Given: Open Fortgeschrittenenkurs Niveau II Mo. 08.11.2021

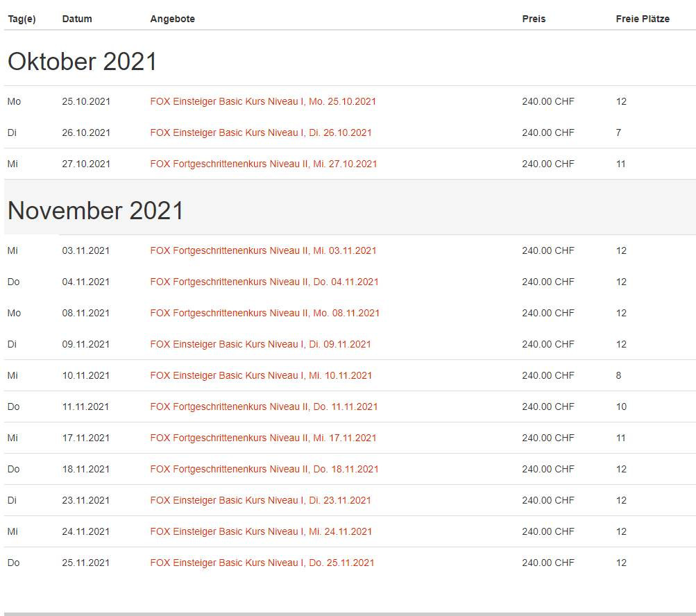Looking at the screenshot, I should coord(265,313).
